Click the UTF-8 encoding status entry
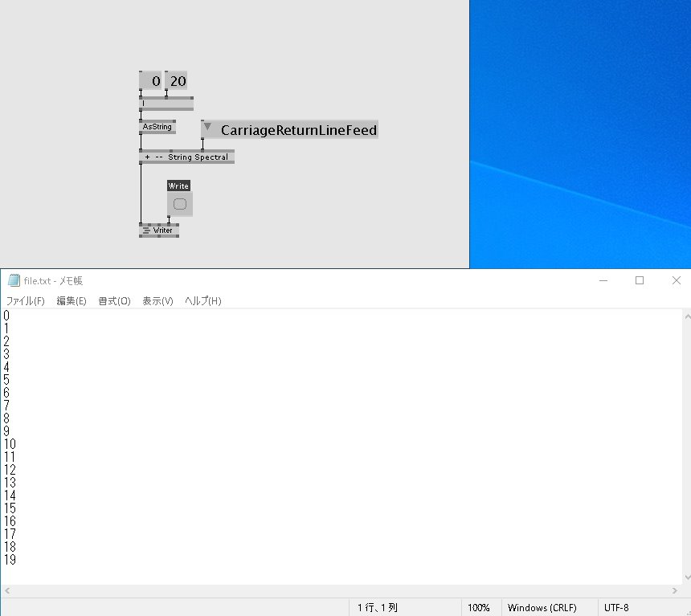691x616 pixels. point(616,608)
